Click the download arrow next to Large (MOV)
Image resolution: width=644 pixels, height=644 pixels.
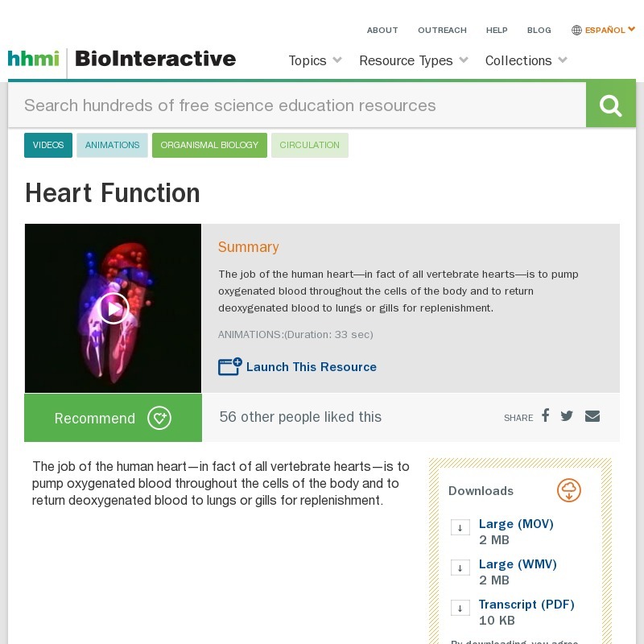click(460, 527)
